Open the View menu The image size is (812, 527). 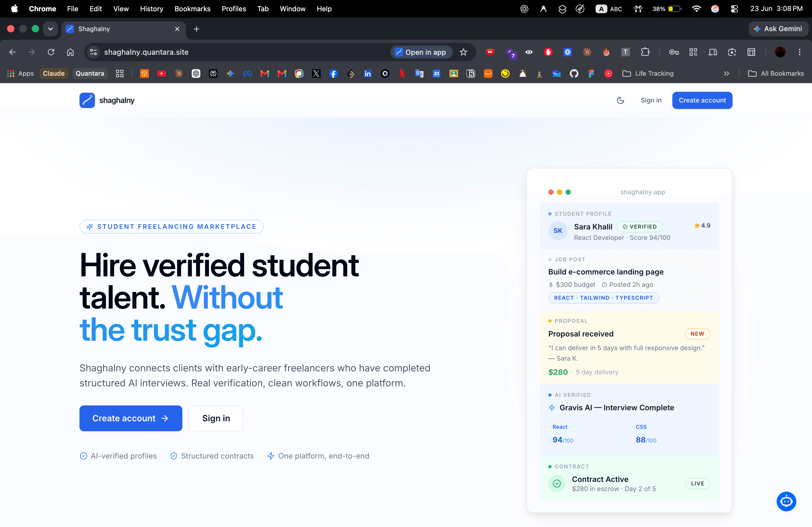121,9
